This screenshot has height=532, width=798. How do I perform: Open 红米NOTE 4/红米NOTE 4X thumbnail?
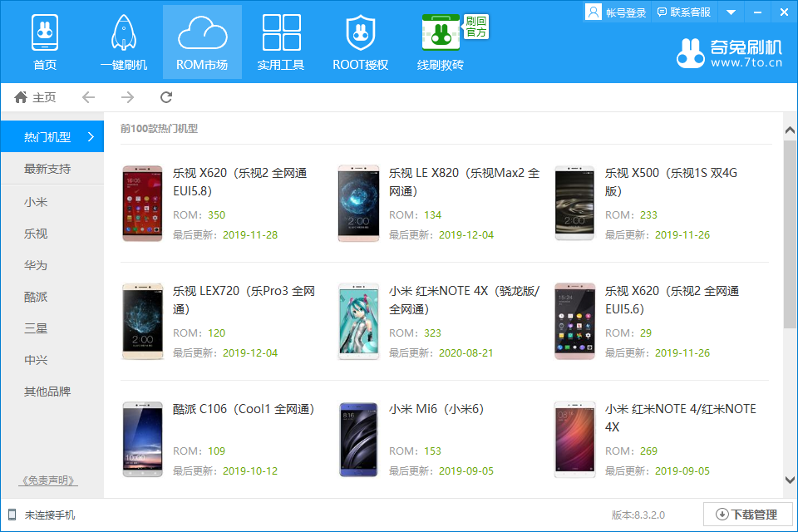(574, 440)
